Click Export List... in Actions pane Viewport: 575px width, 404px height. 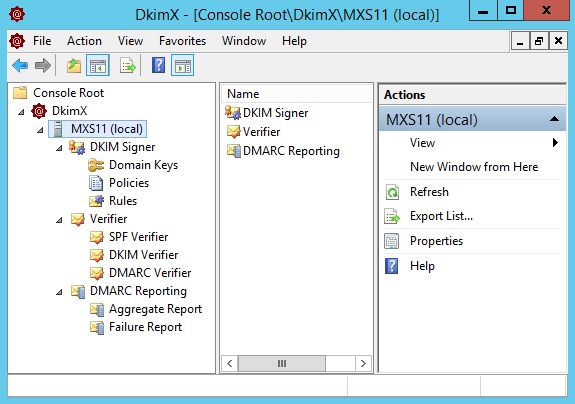coord(441,216)
